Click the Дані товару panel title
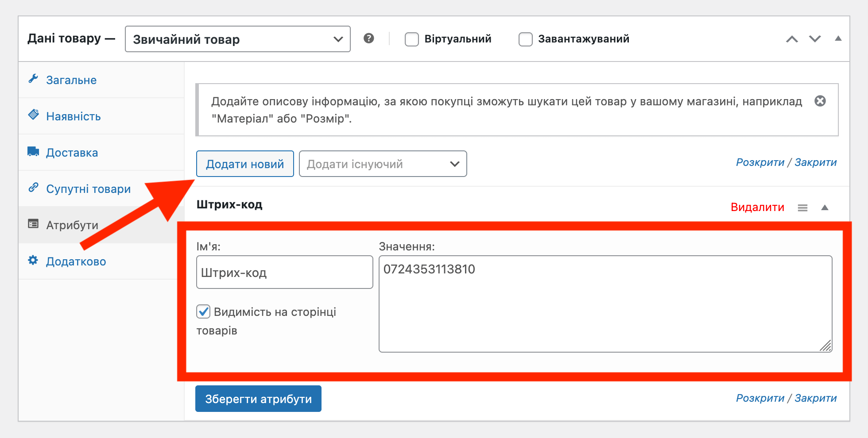This screenshot has width=868, height=438. (64, 38)
